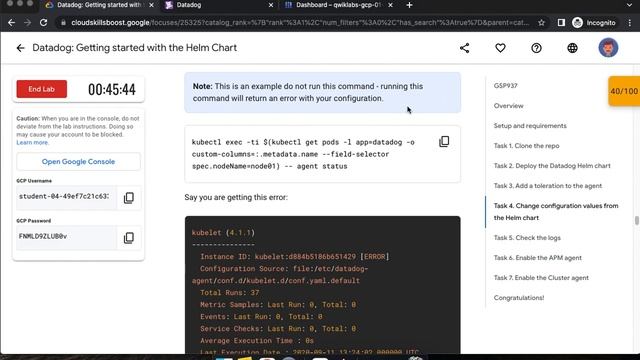This screenshot has width=640, height=360.
Task: Select the GCP username field text
Action: click(x=66, y=198)
